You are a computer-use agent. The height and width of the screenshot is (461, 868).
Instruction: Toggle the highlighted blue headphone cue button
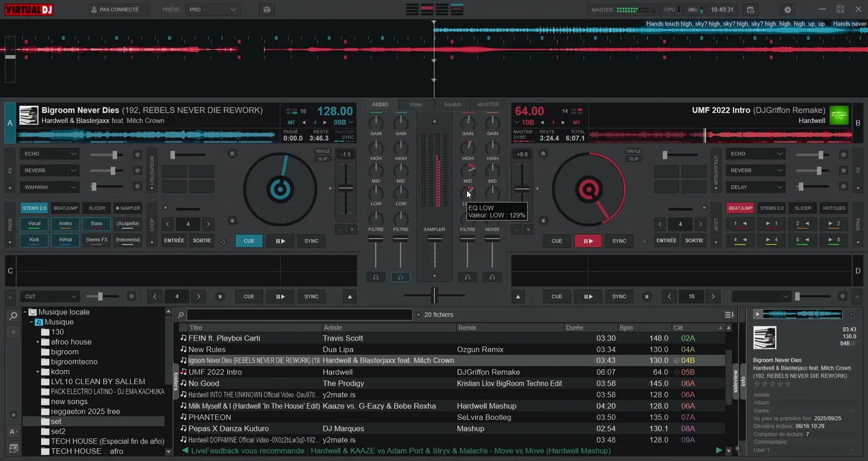(400, 277)
